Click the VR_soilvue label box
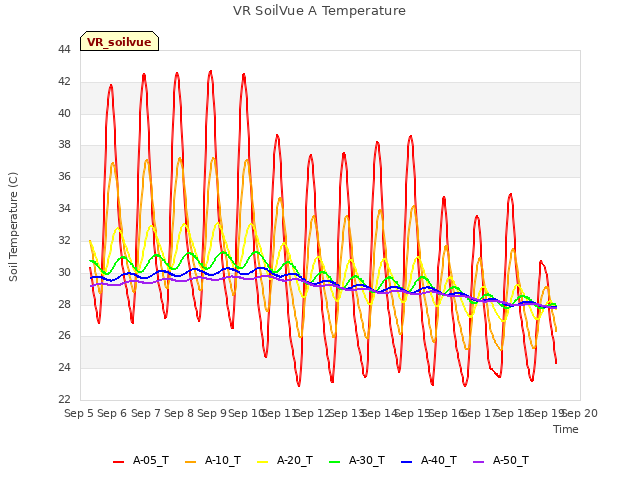 point(119,41)
